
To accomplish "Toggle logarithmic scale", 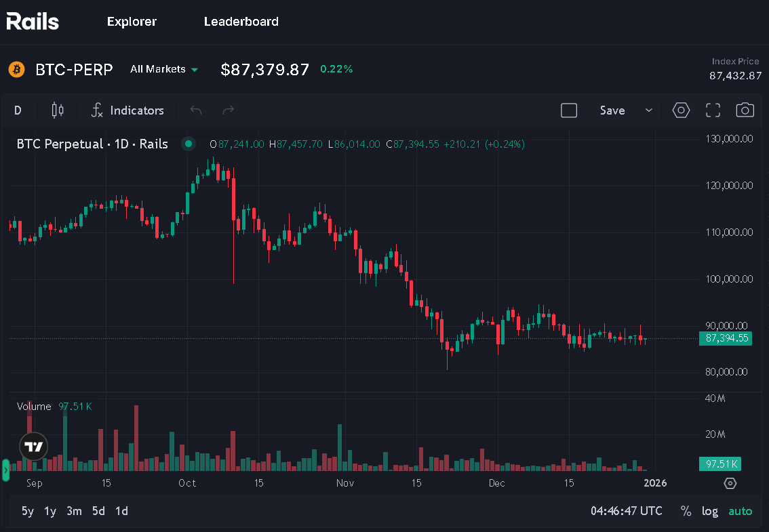I will pos(709,512).
